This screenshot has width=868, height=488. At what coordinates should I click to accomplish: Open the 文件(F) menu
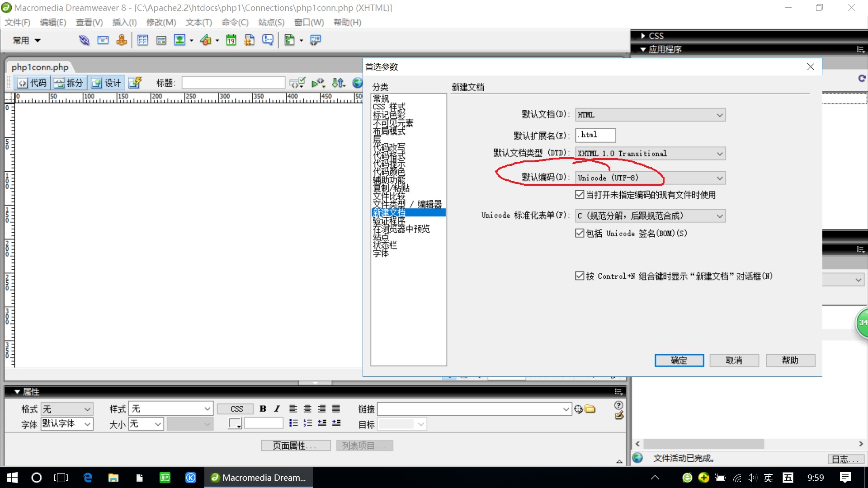coord(17,22)
